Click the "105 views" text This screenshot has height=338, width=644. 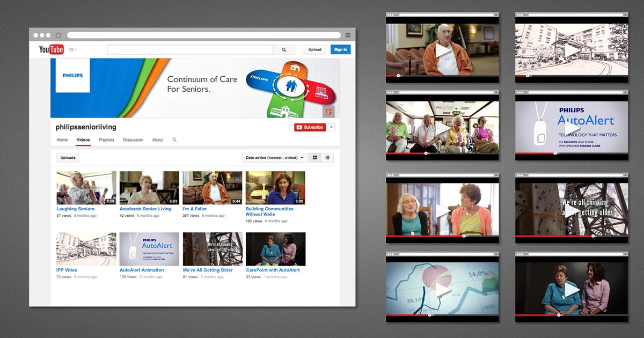tap(128, 277)
